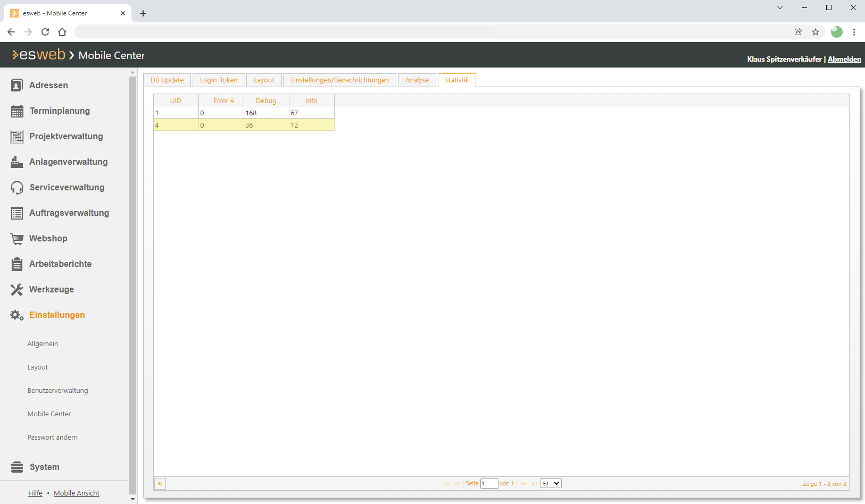Click the System database icon

(17, 467)
